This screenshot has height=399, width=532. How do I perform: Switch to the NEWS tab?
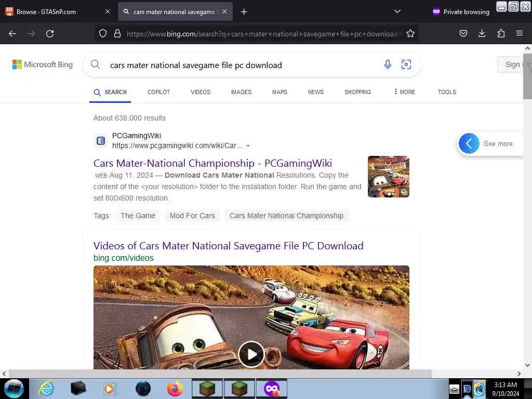pyautogui.click(x=316, y=92)
